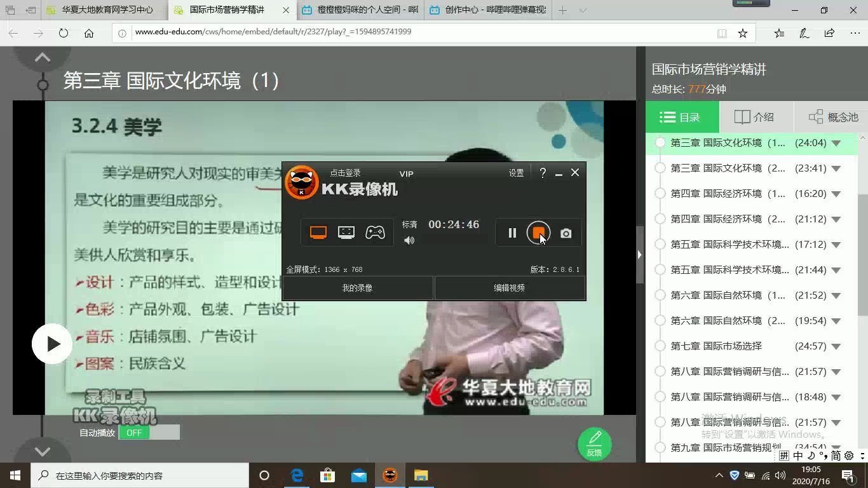Open a new browser tab
Screen dimensions: 868x488
[562, 10]
